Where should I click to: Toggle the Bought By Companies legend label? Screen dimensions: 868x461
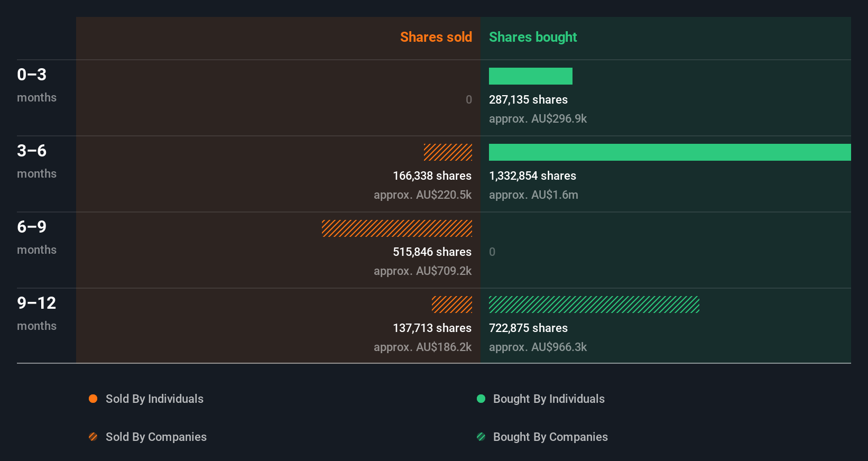550,437
